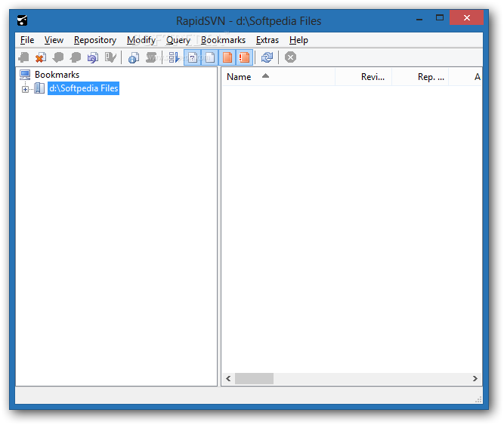504x425 pixels.
Task: Click the horizontal scrollbar thumb
Action: click(254, 379)
